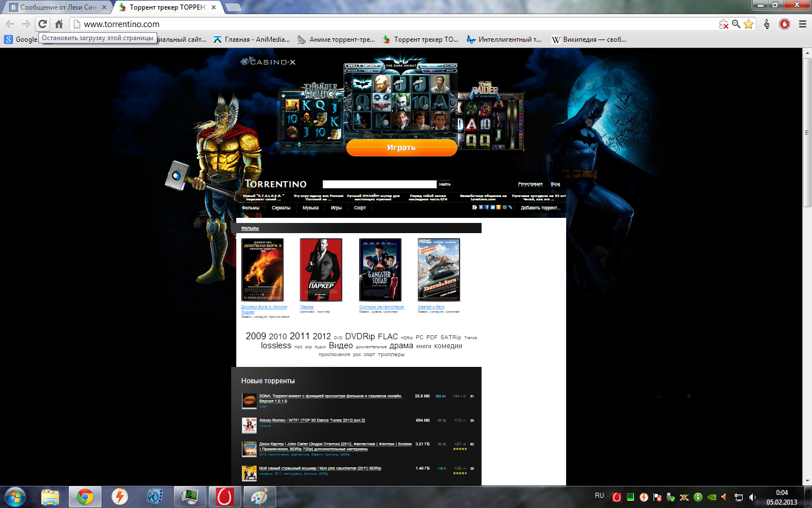Select the 2012 tag
Image resolution: width=812 pixels, height=508 pixels.
(x=321, y=336)
